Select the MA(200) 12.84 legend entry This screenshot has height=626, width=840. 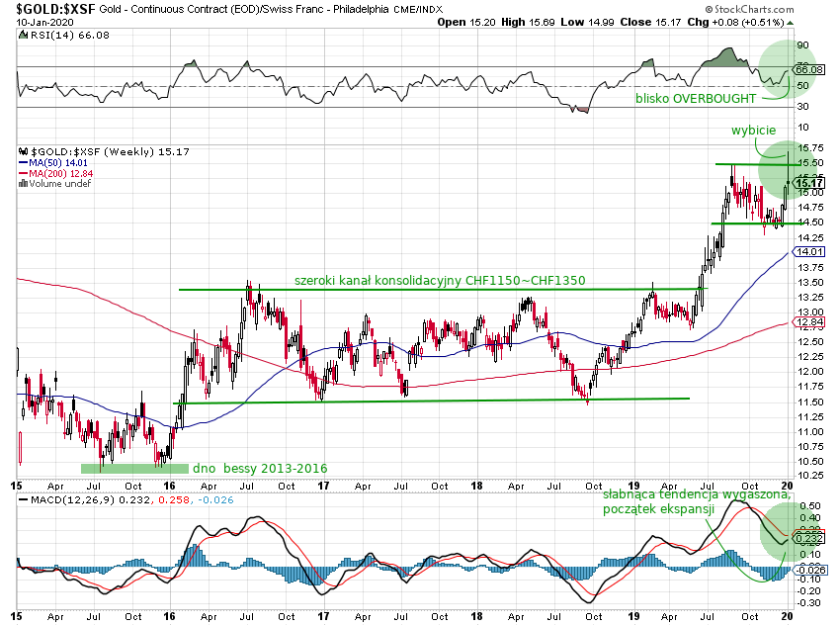63,173
